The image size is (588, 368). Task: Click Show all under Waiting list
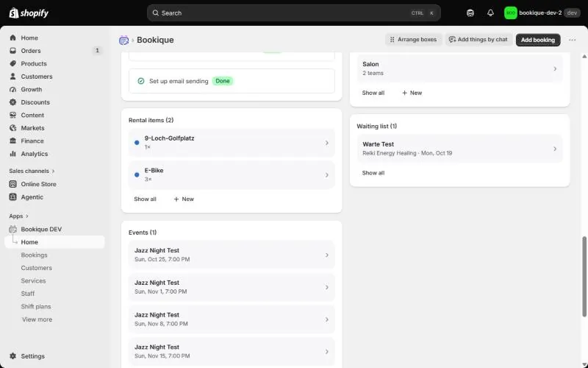tap(373, 173)
